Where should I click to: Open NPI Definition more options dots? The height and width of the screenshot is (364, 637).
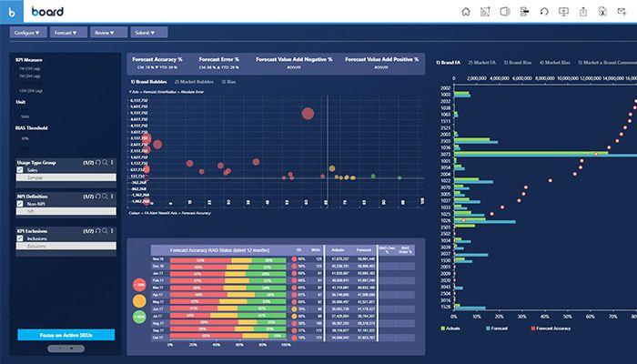click(x=112, y=197)
